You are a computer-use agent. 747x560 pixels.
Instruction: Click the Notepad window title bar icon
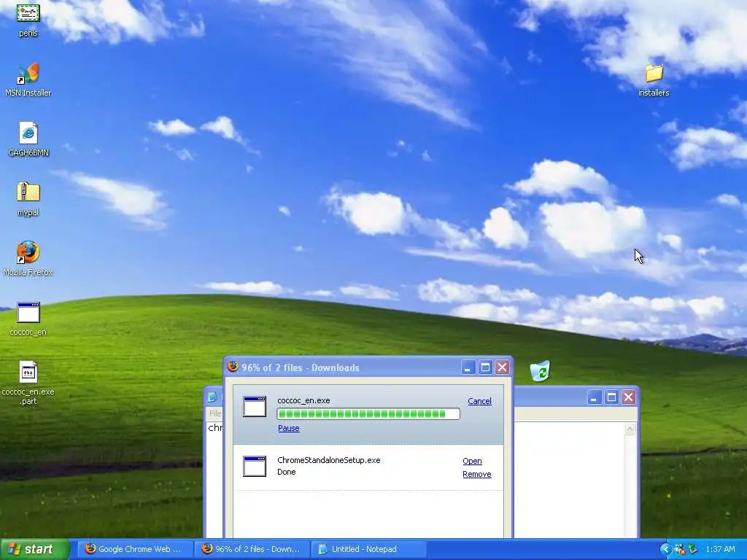tap(212, 397)
